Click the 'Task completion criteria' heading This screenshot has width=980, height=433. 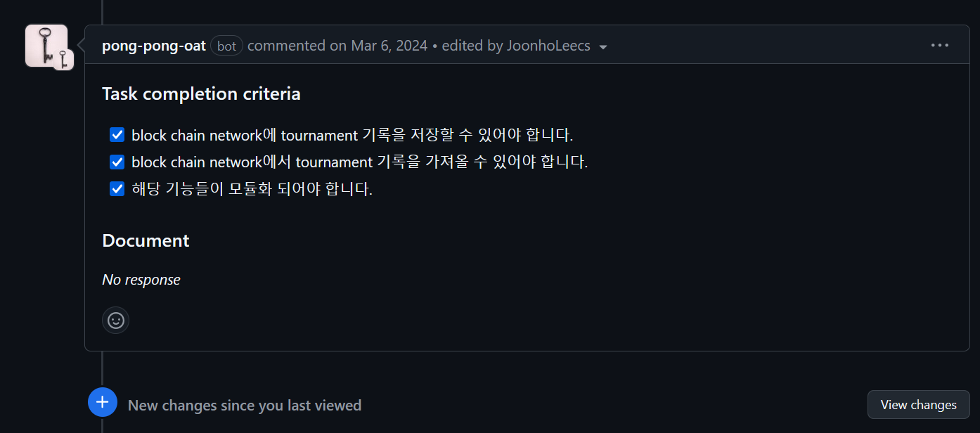point(201,94)
